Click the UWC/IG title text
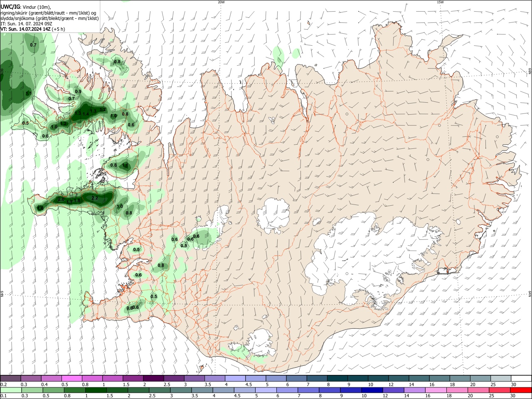This screenshot has height=399, width=532. click(x=10, y=7)
